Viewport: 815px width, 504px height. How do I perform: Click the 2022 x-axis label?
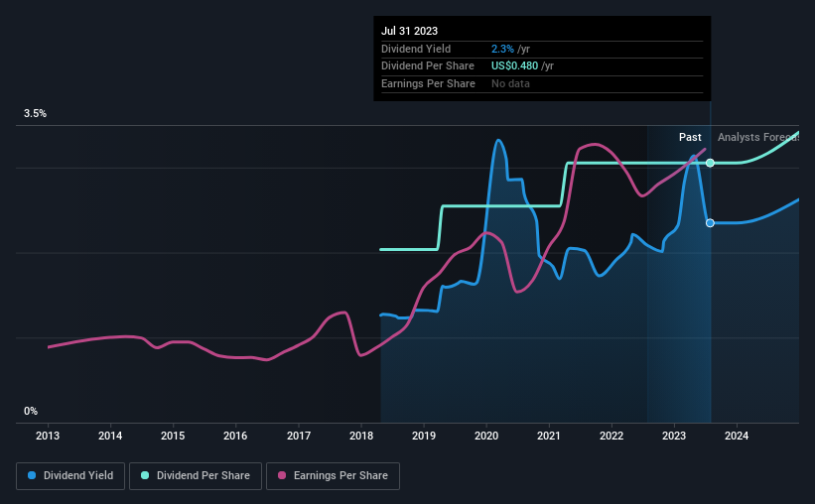tap(611, 436)
